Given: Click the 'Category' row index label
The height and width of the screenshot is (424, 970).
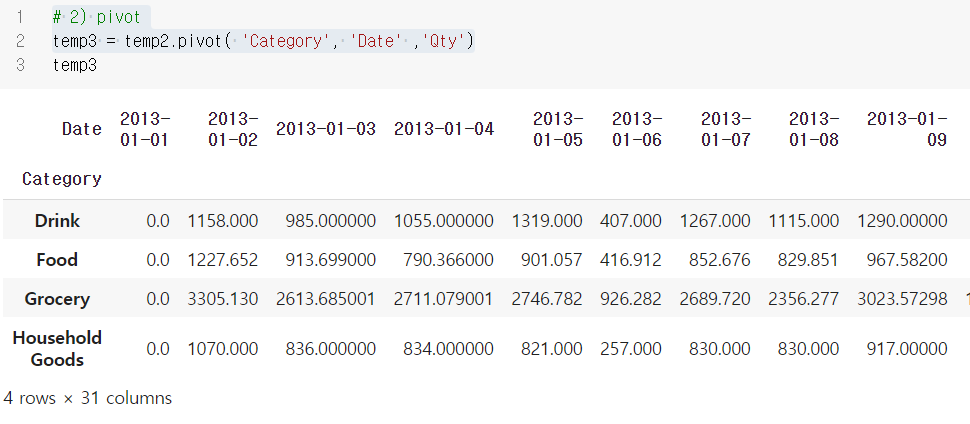Looking at the screenshot, I should point(62,179).
